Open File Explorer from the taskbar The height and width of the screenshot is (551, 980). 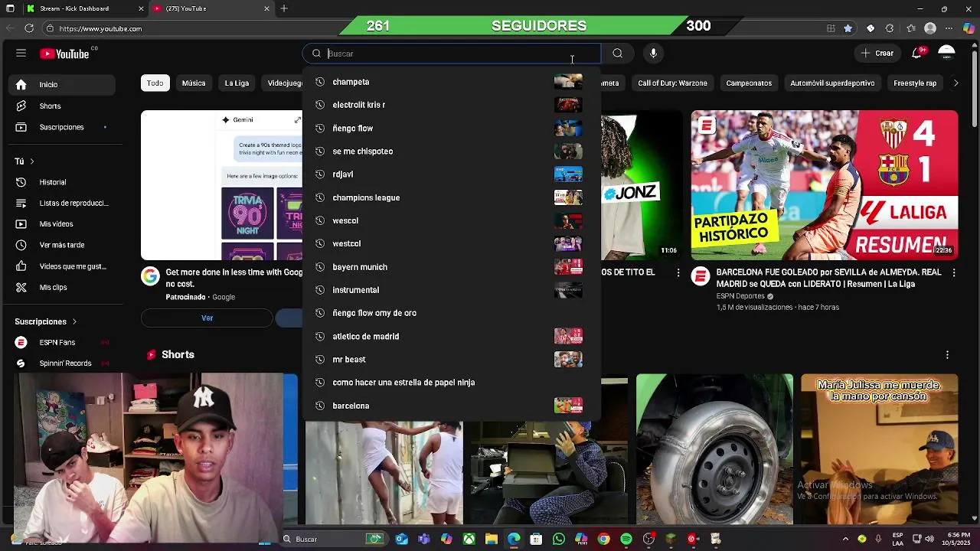tap(492, 539)
